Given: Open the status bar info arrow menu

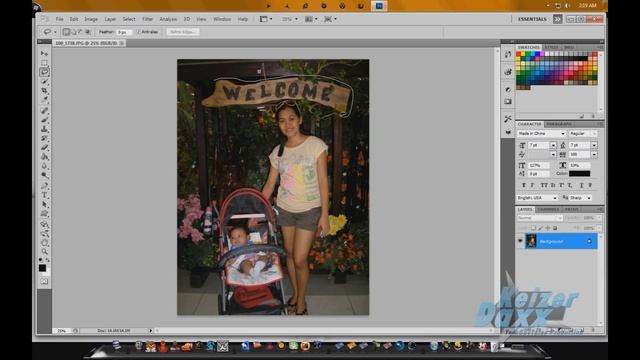Looking at the screenshot, I should [151, 331].
